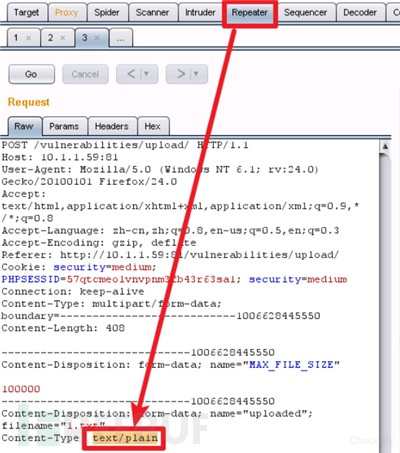The width and height of the screenshot is (400, 453).
Task: Click the Gecko/20100101 Firefox/24.0 line
Action: [x=89, y=182]
